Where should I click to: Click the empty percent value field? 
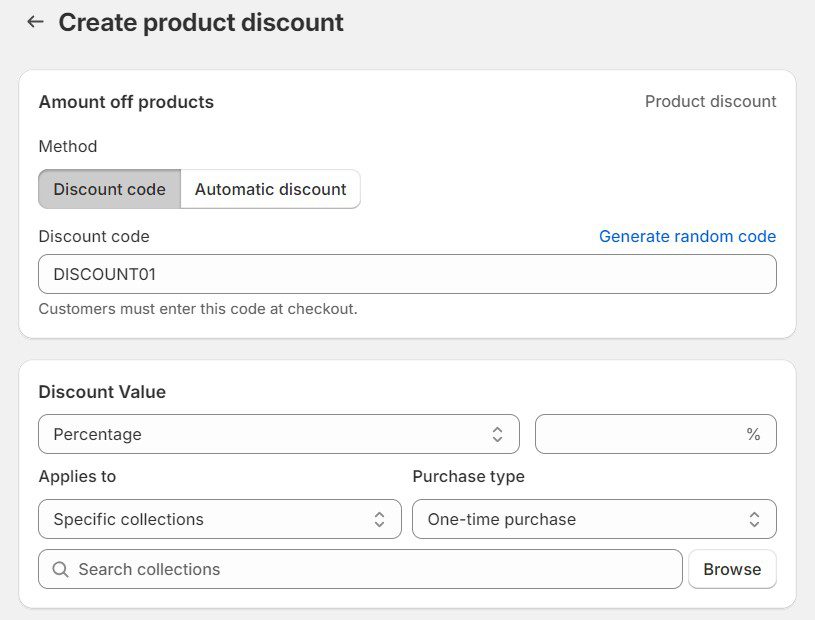(x=640, y=434)
